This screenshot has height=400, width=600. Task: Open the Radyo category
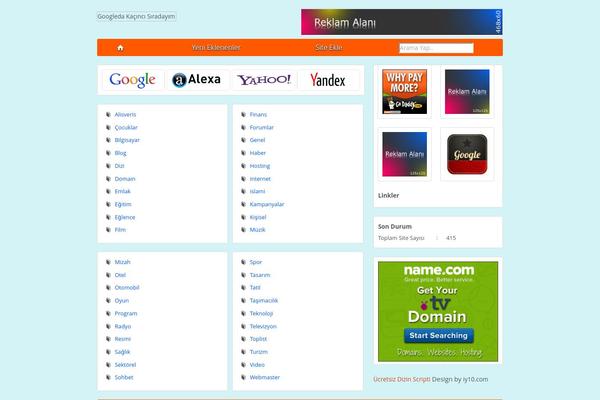pos(123,327)
